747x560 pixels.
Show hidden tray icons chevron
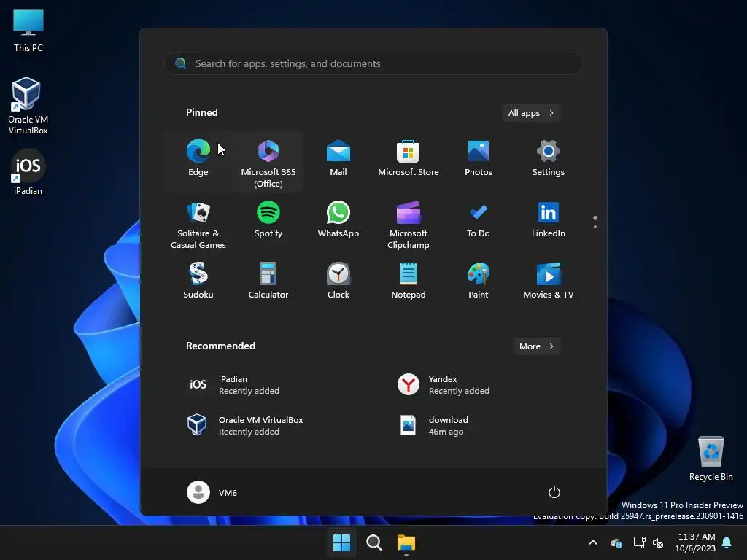(x=593, y=542)
